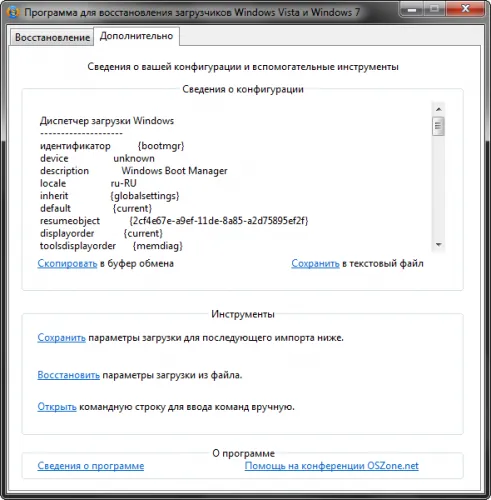Click the {current} displayorder value

(143, 233)
